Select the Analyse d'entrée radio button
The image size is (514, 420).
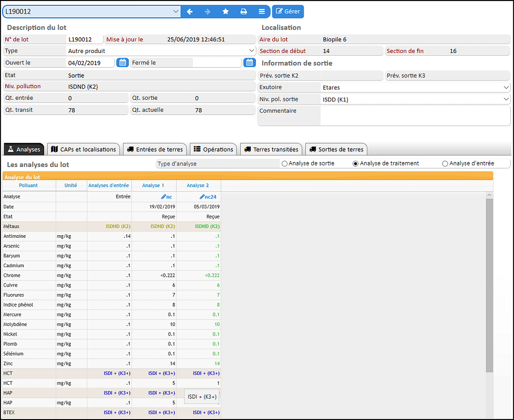coord(445,164)
